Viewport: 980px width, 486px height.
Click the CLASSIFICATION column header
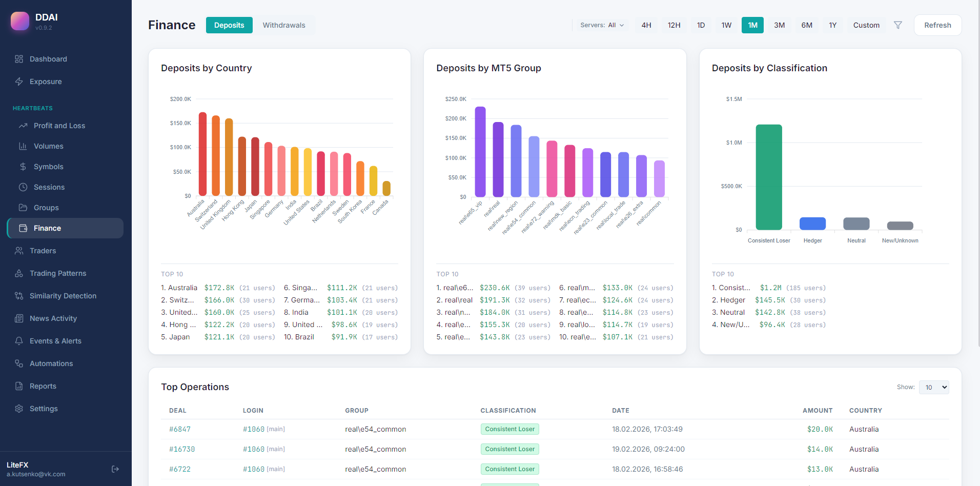[x=508, y=411]
